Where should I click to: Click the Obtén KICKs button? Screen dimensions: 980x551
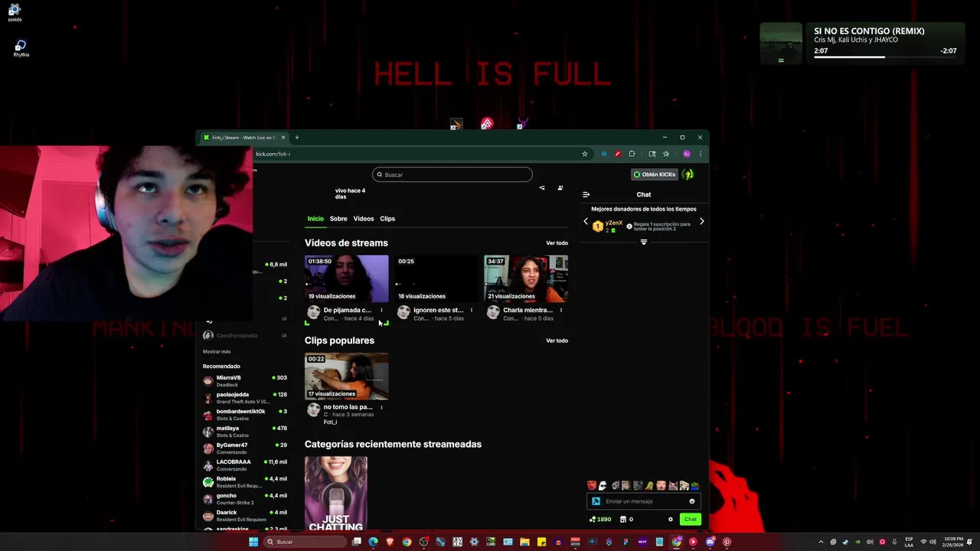pos(655,174)
